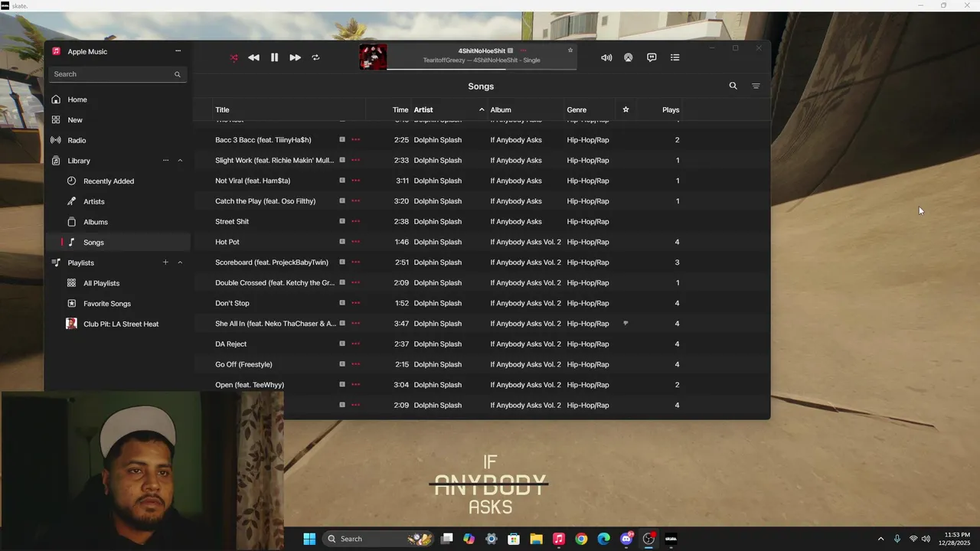
Task: Open more options for Catch the Play
Action: [355, 201]
